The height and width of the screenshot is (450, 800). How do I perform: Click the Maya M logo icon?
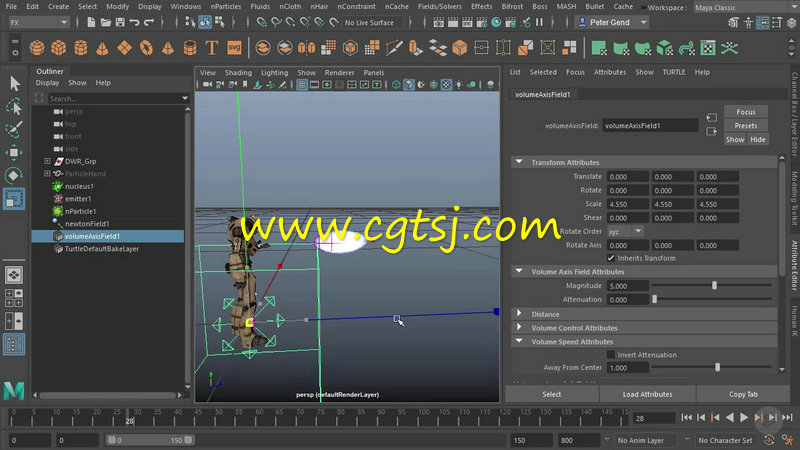click(x=14, y=391)
